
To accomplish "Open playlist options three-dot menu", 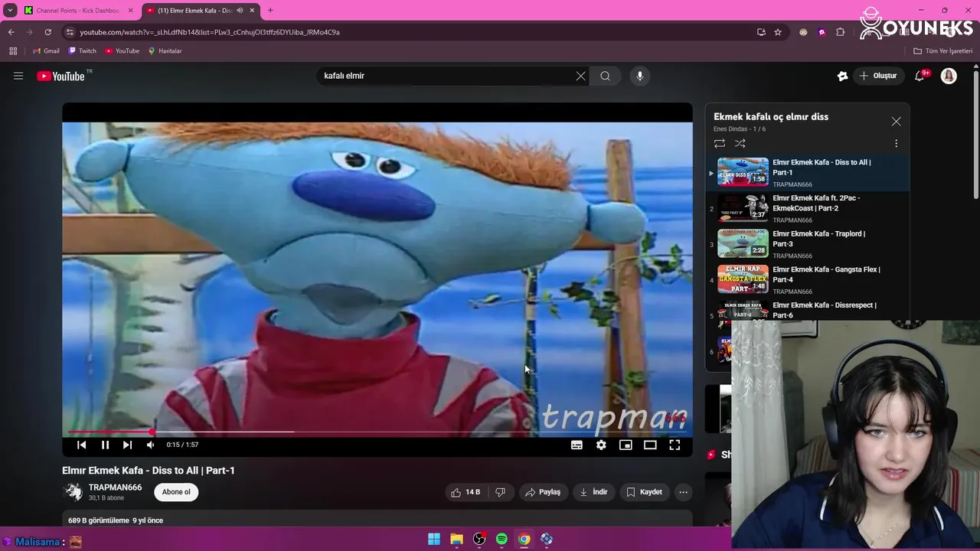I will [896, 143].
